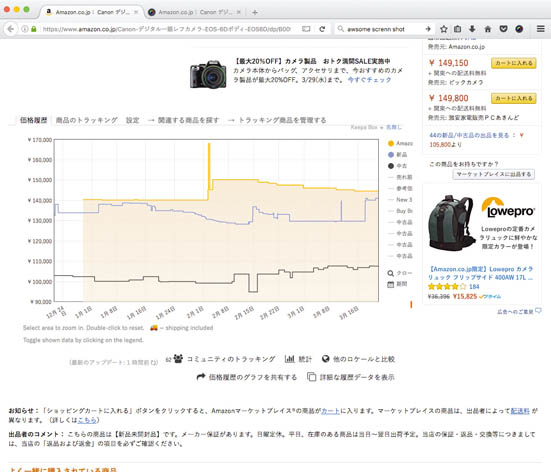Click カートに入れる for ¥149,150 offer
Screen dimensions: 551x472
coord(513,63)
